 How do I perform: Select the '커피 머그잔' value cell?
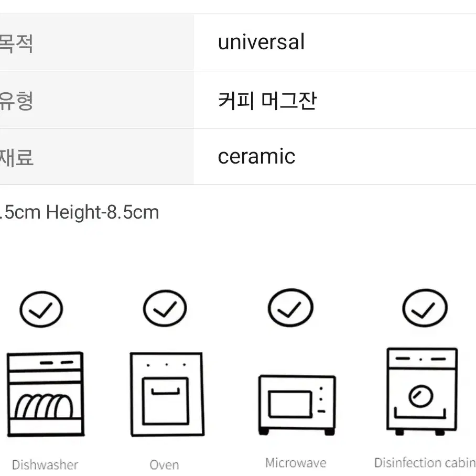(x=335, y=100)
